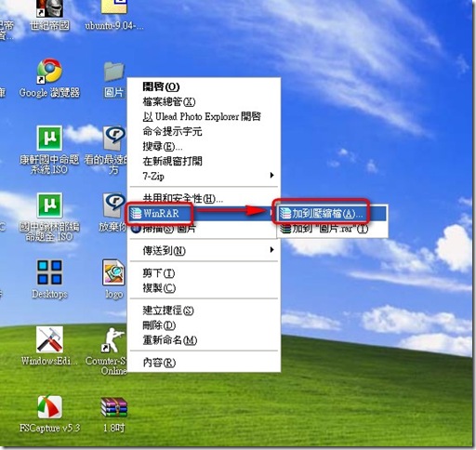Expand the 7-Zip submenu arrow
The width and height of the screenshot is (476, 450).
(x=271, y=176)
